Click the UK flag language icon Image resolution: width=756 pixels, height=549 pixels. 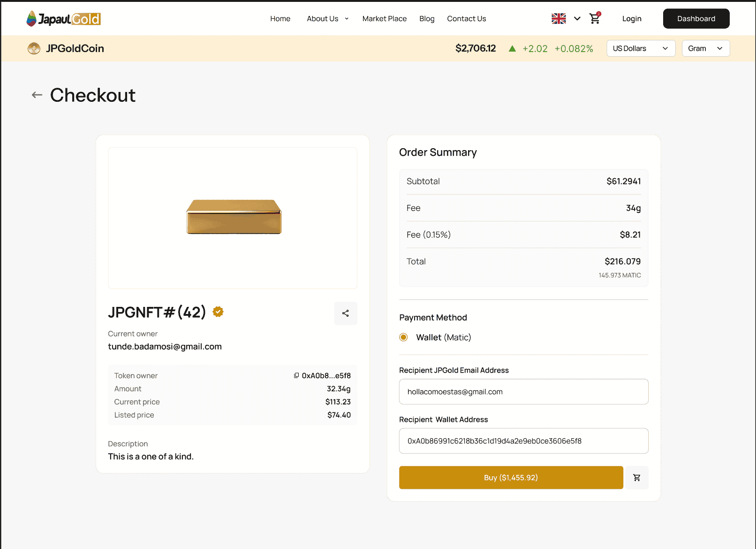click(x=559, y=19)
